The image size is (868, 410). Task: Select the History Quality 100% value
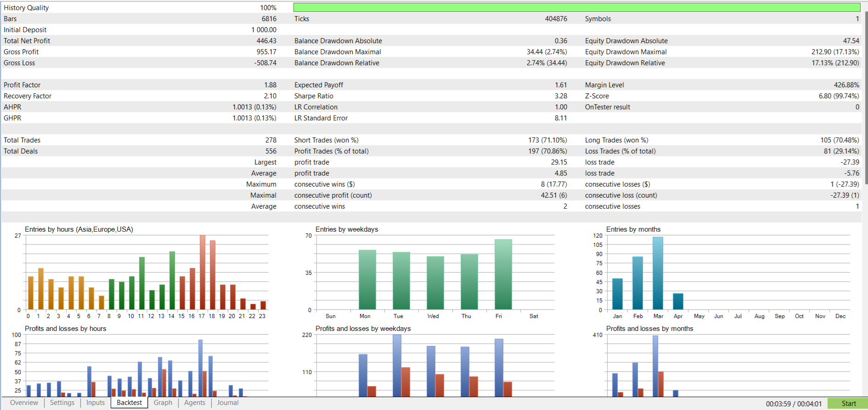tap(268, 8)
